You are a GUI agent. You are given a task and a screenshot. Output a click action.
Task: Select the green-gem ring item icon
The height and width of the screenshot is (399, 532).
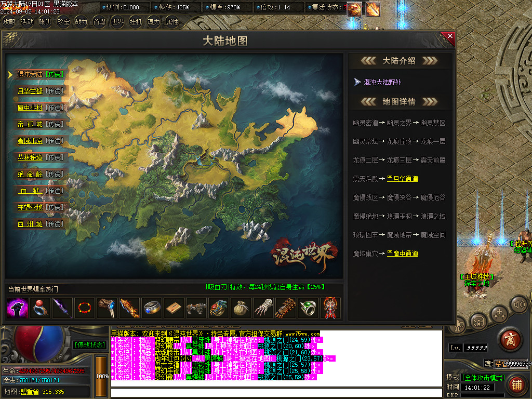click(x=308, y=308)
